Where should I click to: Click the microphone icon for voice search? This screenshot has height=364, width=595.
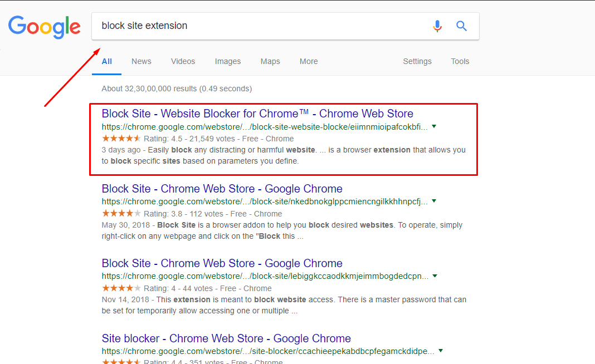(437, 26)
